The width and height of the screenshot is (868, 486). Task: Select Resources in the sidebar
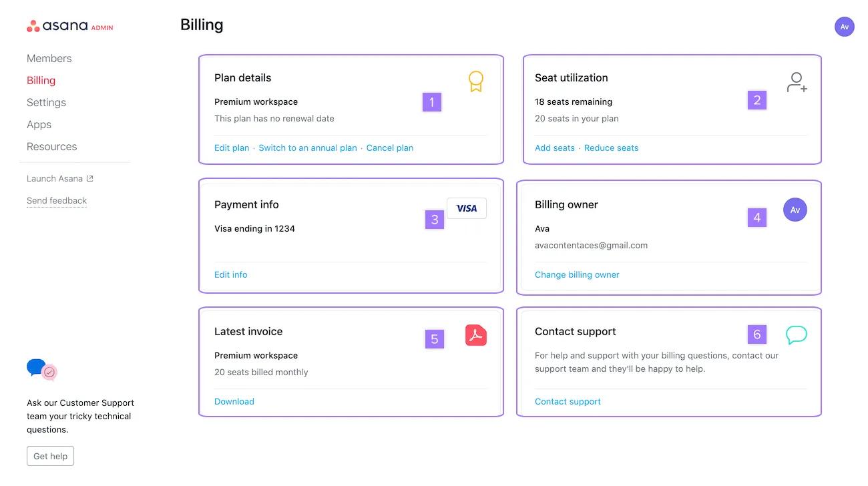click(51, 147)
